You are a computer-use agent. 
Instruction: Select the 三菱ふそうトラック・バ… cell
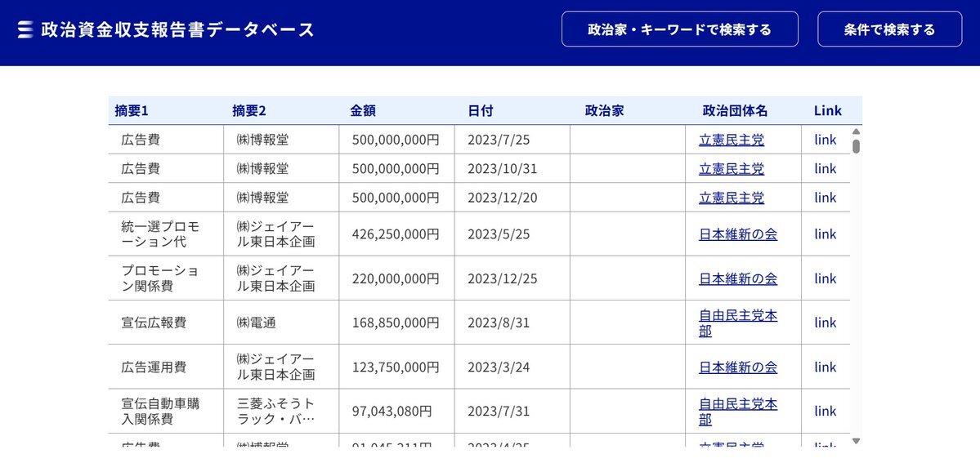pyautogui.click(x=281, y=412)
